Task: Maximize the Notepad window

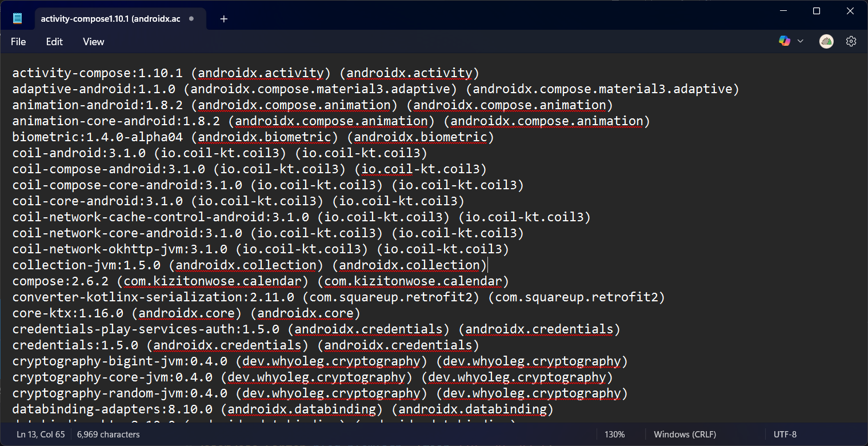Action: coord(817,11)
